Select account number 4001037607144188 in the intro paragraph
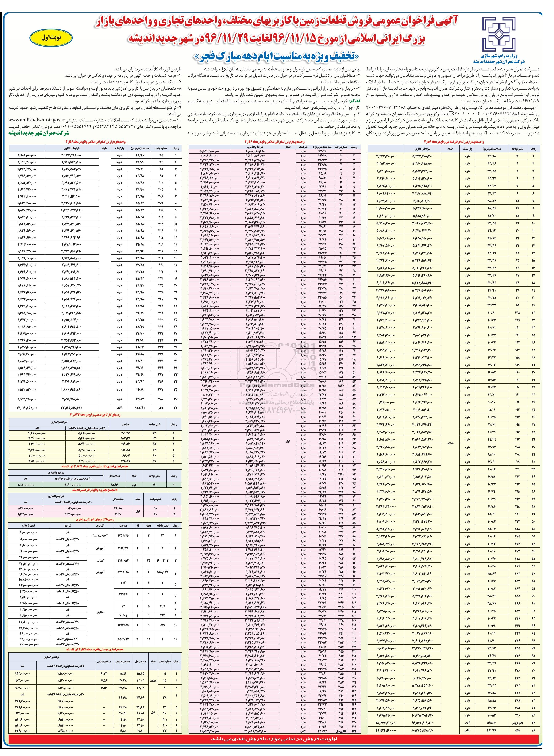554x756 pixels. [x=386, y=107]
